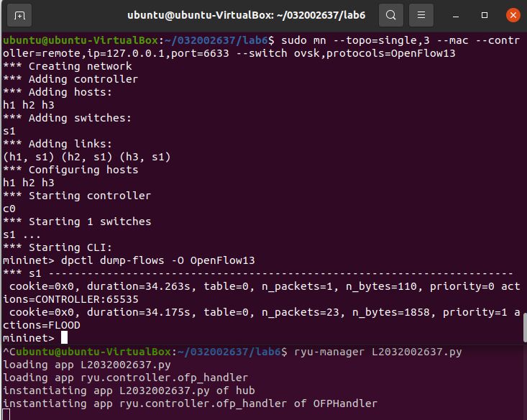The image size is (527, 420).
Task: Click the 'ions=CONTROLLER:65535' text
Action: tap(70, 299)
